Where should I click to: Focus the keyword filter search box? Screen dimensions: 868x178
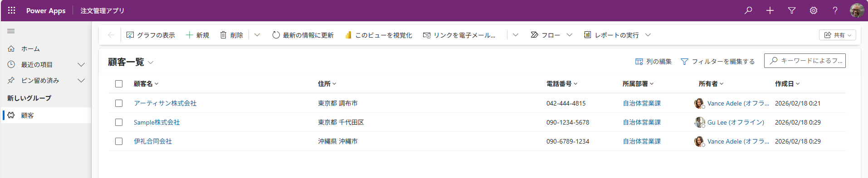pos(805,61)
